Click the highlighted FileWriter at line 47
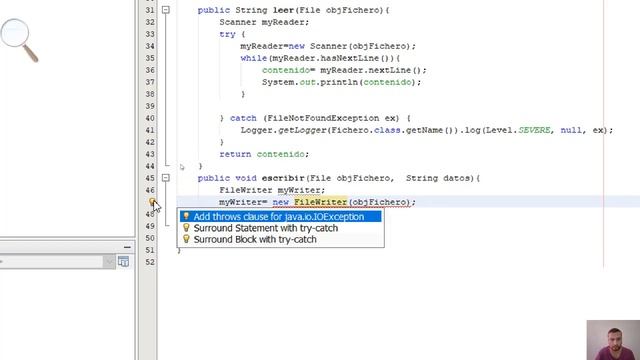Screen dimensions: 640x360 click(320, 202)
